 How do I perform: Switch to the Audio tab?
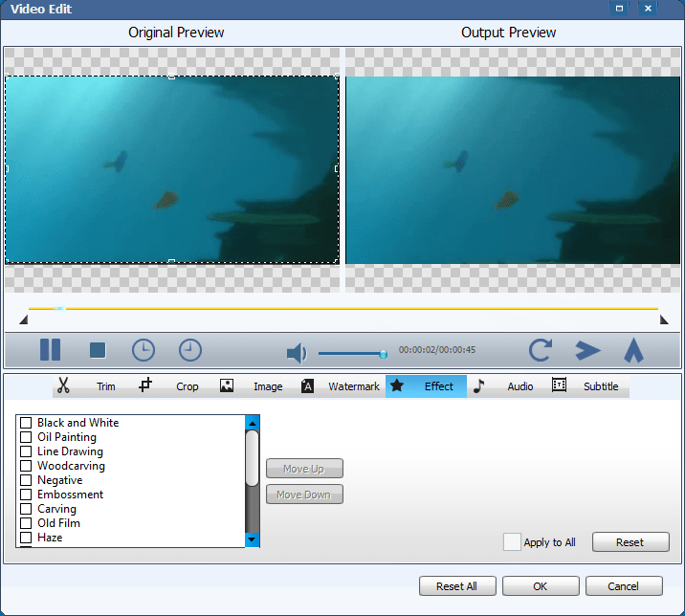[519, 386]
